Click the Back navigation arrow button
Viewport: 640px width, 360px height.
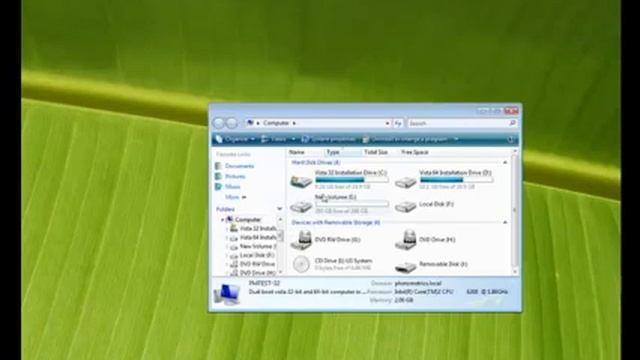click(219, 123)
